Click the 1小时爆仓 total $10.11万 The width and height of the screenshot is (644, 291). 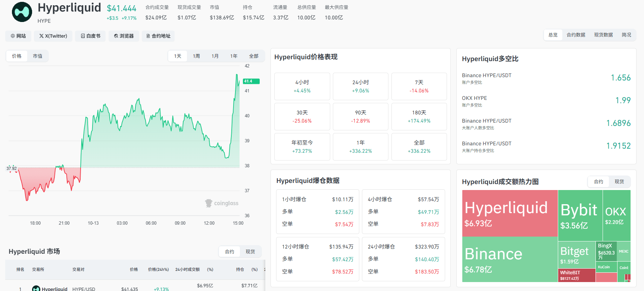pyautogui.click(x=343, y=200)
